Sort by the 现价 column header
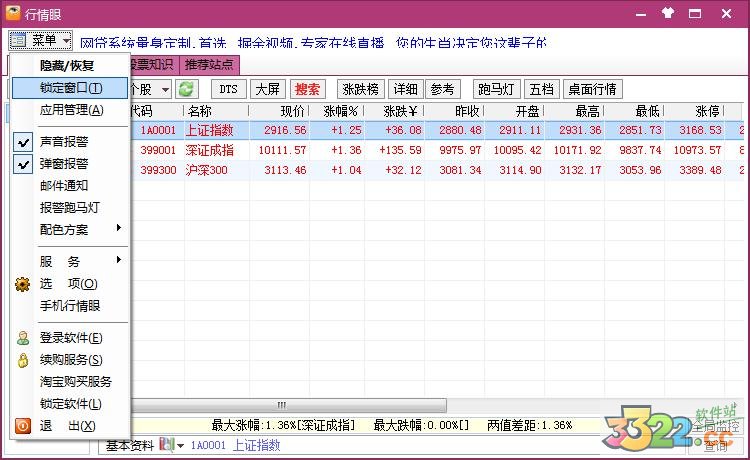The height and width of the screenshot is (460, 750). point(279,111)
